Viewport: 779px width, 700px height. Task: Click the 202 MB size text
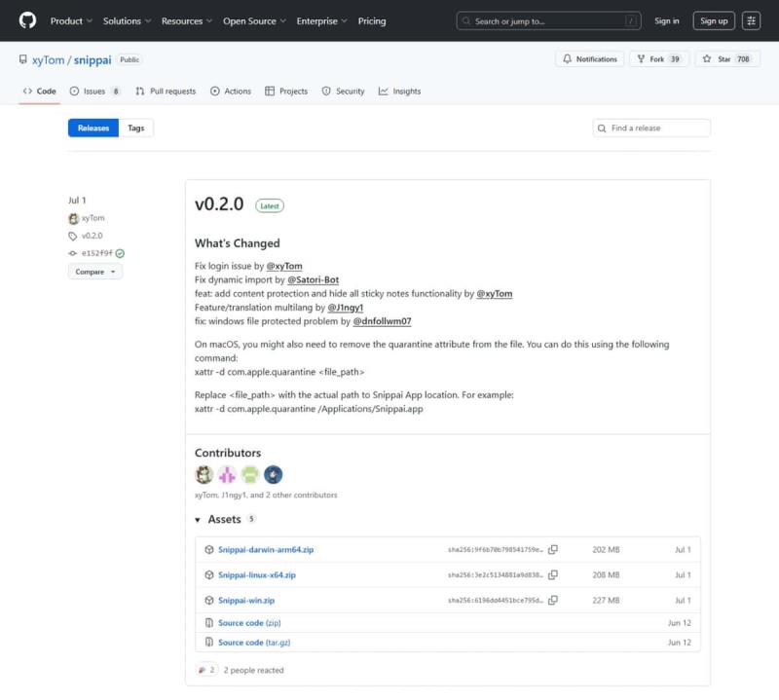pos(606,550)
